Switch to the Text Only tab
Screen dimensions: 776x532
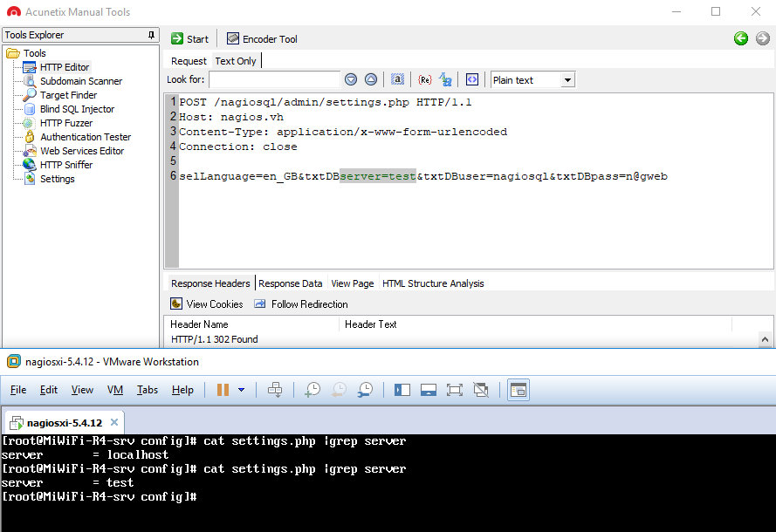pyautogui.click(x=236, y=61)
